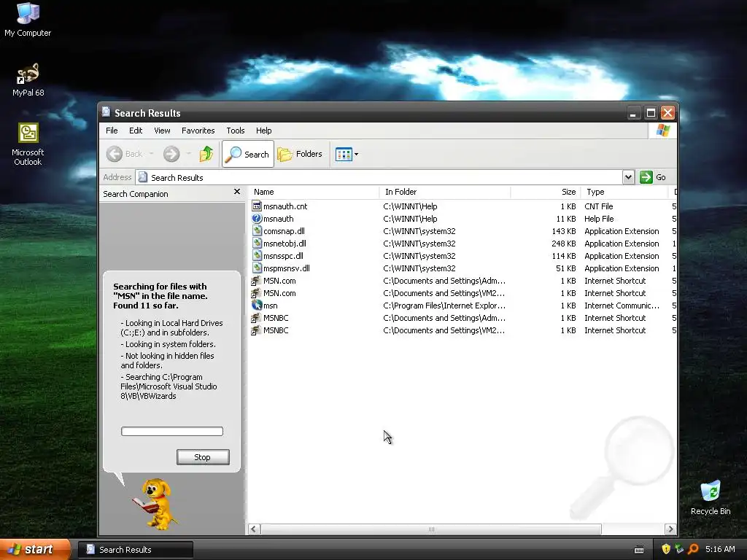Sort by the Name column header

(x=314, y=192)
